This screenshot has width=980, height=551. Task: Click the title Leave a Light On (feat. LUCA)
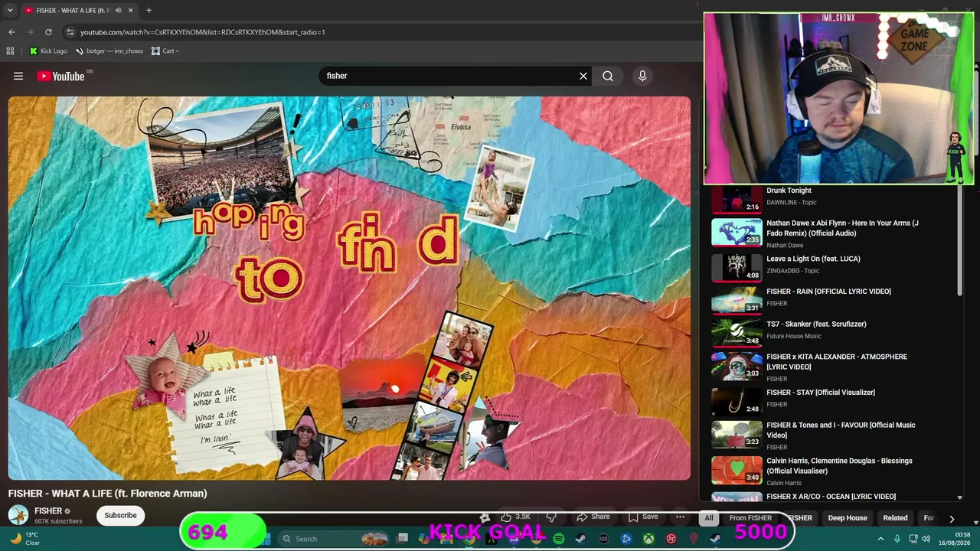(813, 259)
